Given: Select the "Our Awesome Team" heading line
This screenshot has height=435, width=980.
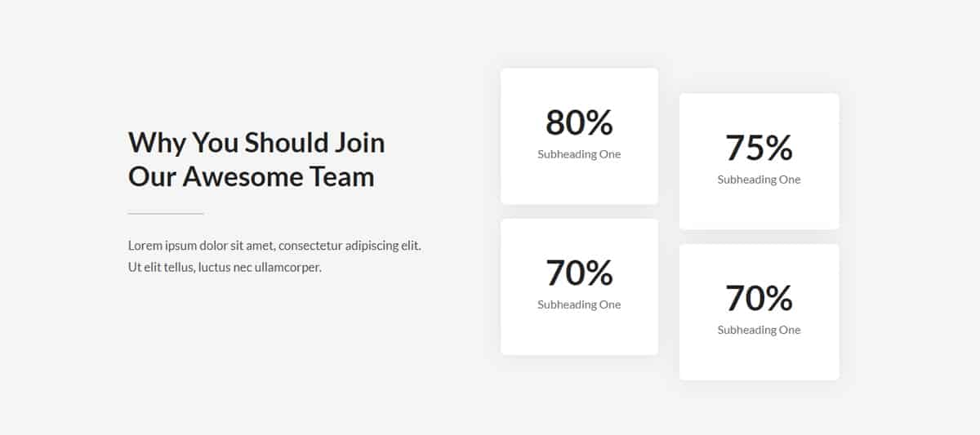Looking at the screenshot, I should [x=252, y=176].
